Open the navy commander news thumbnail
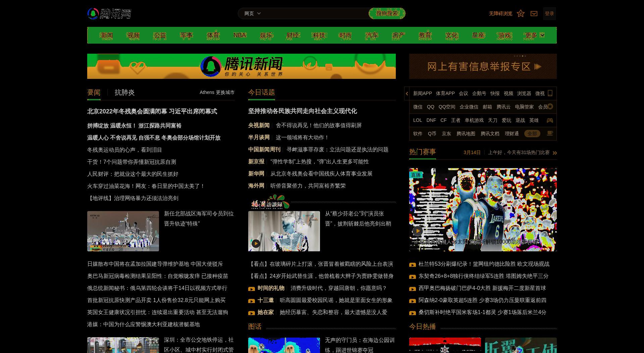The image size is (644, 353). click(123, 231)
